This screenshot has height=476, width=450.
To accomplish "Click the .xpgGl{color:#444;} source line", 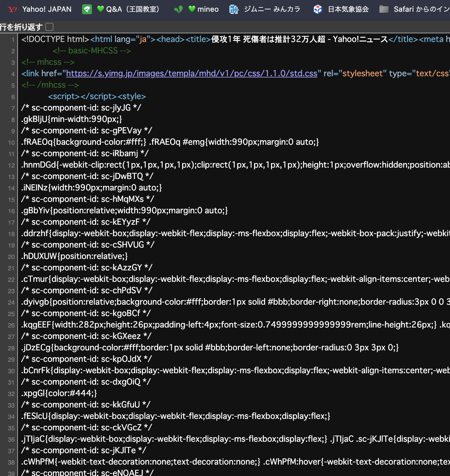I will [x=59, y=393].
